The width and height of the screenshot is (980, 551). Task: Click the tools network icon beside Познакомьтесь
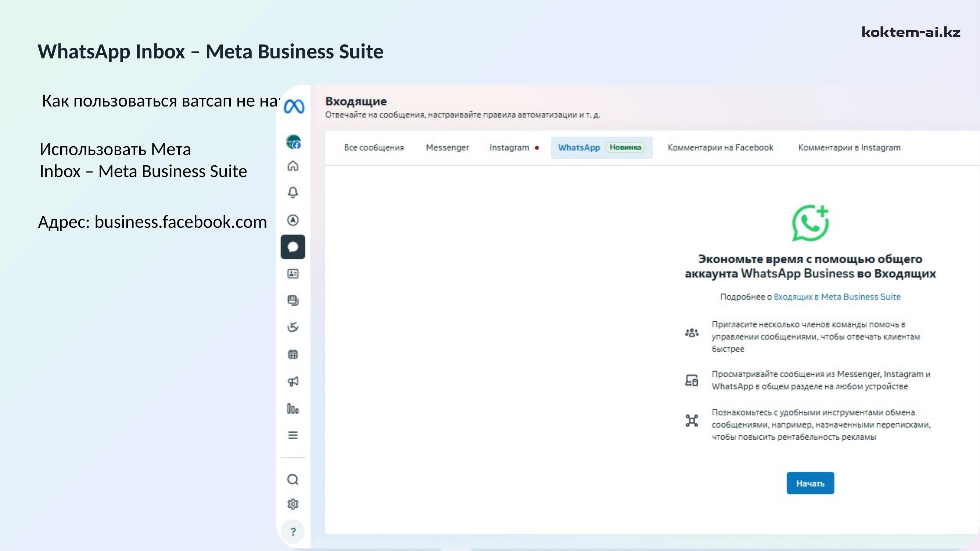point(692,421)
